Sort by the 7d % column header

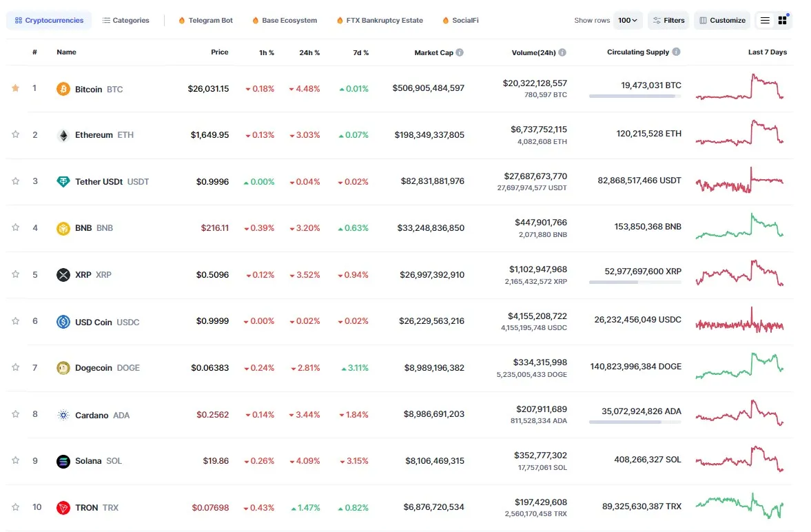tap(361, 53)
